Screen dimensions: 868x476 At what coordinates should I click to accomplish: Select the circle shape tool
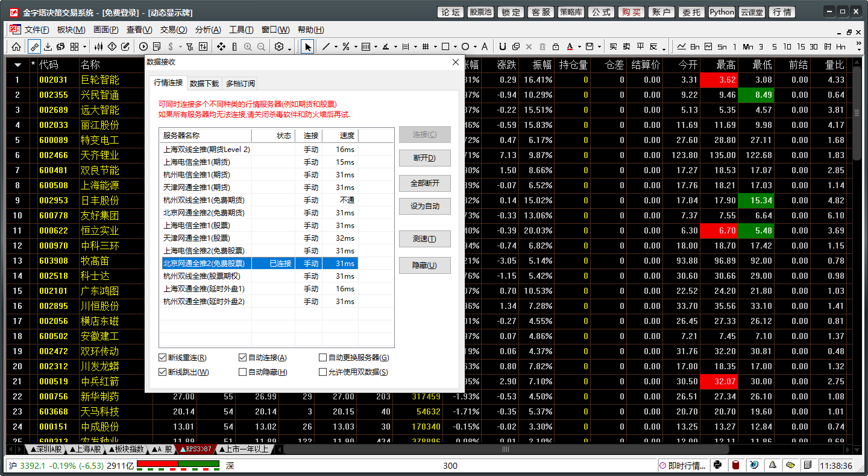pyautogui.click(x=465, y=46)
